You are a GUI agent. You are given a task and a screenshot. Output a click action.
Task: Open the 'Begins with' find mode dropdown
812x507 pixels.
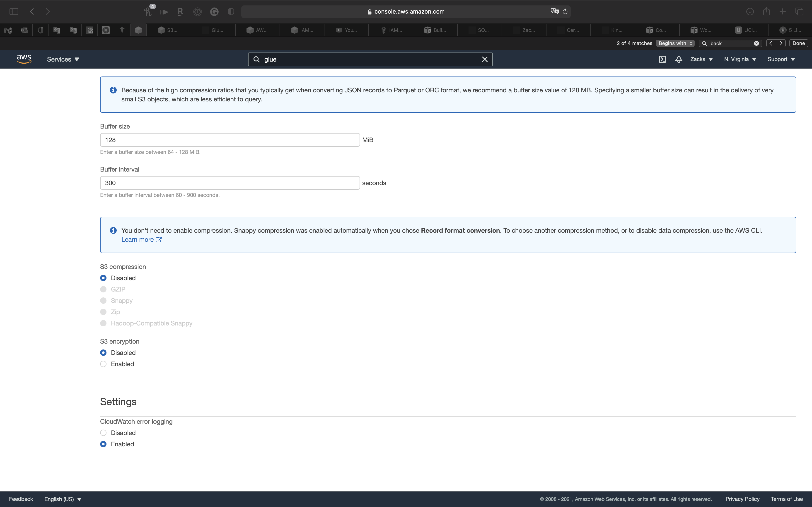coord(675,43)
